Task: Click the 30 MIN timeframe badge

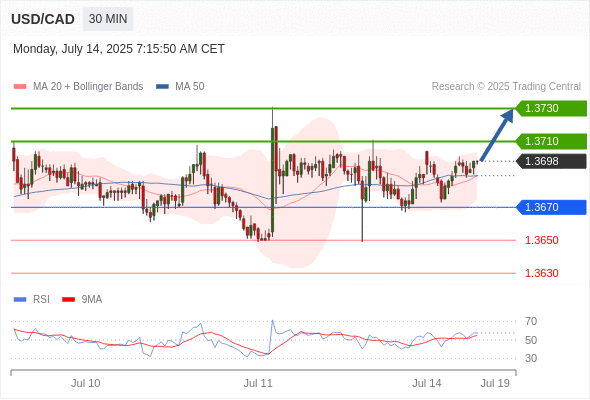Action: pos(108,19)
